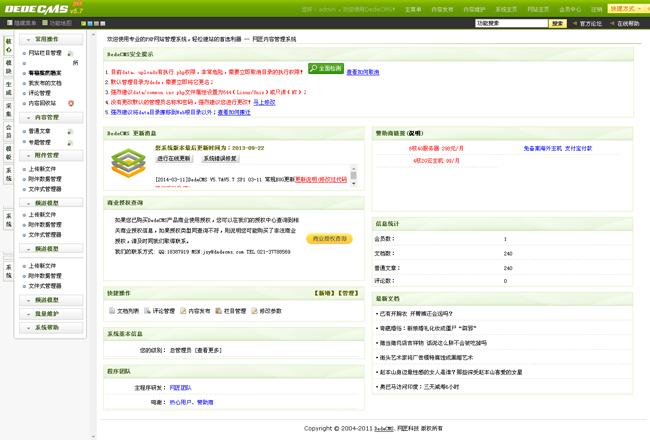Open the 织梦团队 link
This screenshot has width=650, height=440.
(180, 388)
